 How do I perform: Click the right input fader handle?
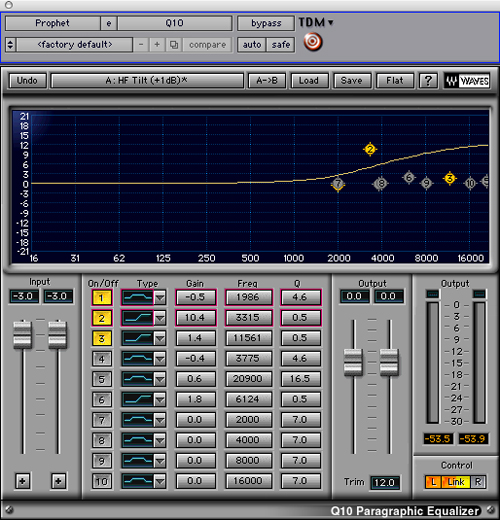58,334
